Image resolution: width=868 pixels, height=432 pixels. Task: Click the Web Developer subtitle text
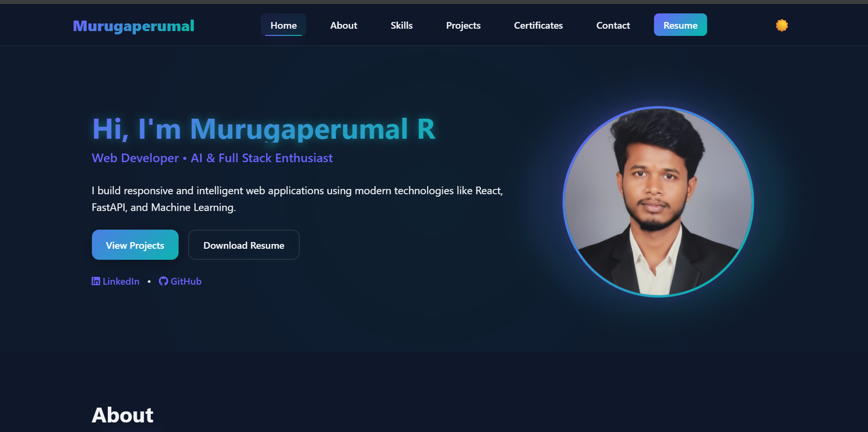click(212, 158)
